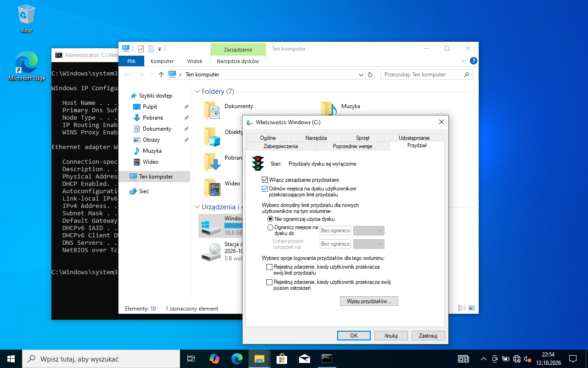Image resolution: width=588 pixels, height=368 pixels.
Task: Switch to Command Prompt via its taskbar icon
Action: (327, 358)
